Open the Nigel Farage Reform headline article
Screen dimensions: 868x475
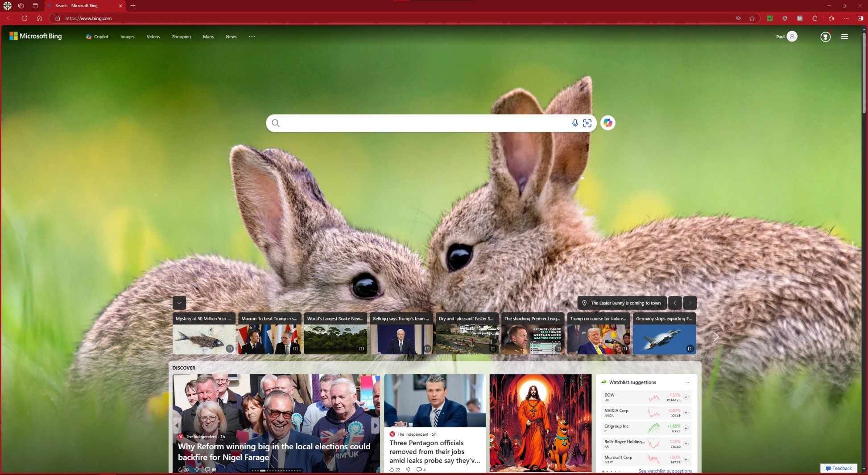[274, 451]
